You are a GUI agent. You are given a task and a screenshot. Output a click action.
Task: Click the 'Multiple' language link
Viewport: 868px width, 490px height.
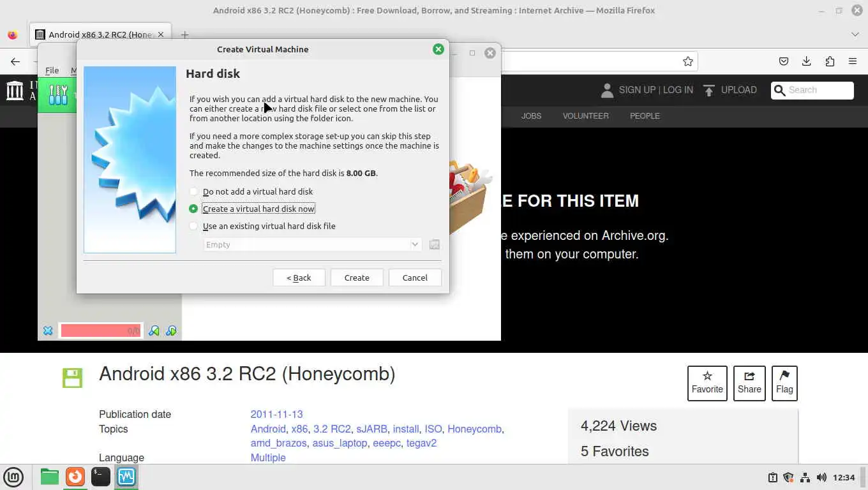coord(268,457)
